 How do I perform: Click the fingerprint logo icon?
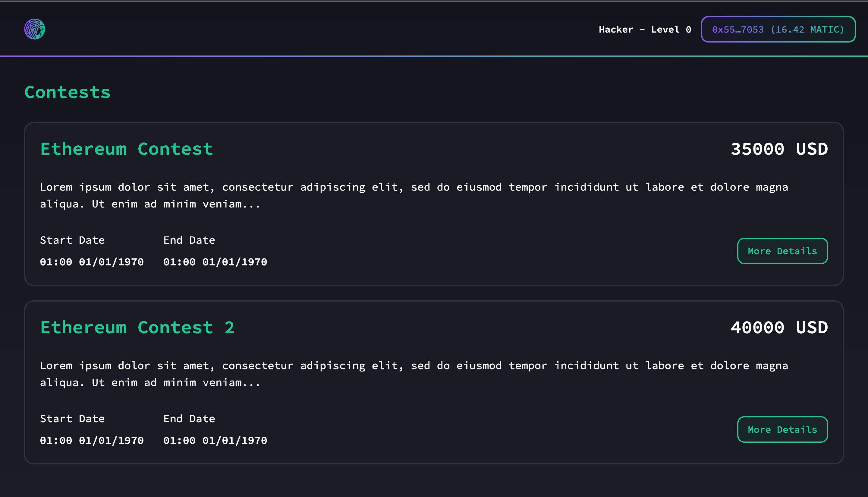click(34, 29)
